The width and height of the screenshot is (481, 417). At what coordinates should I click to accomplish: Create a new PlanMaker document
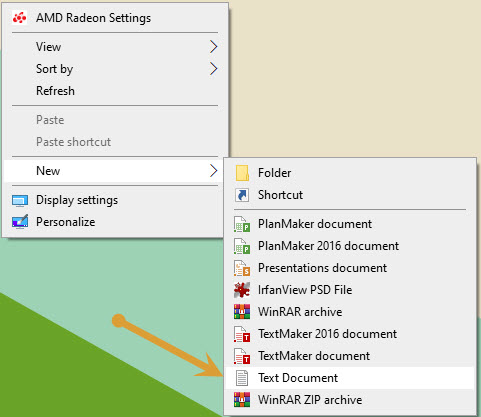(350, 224)
